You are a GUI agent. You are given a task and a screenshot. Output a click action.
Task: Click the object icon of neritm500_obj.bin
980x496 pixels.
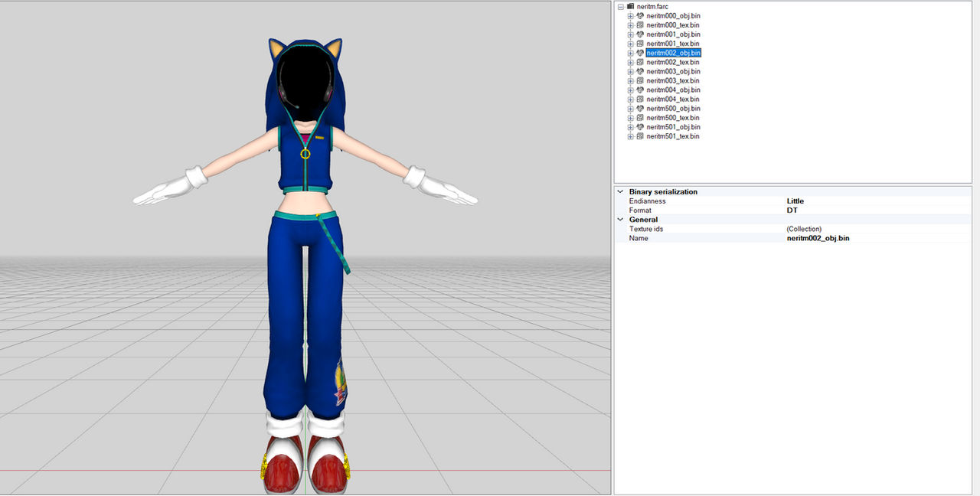point(640,109)
